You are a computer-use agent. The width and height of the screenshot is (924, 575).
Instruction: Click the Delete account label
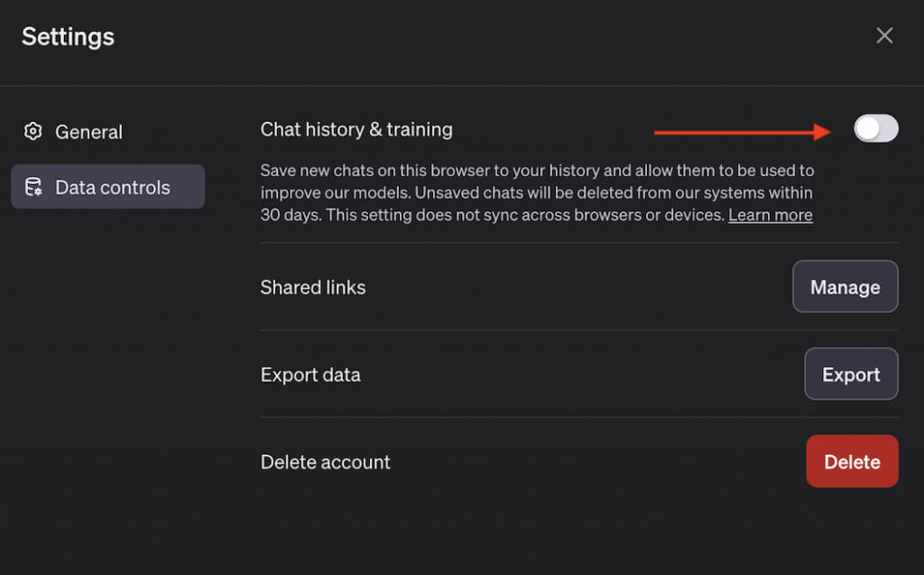point(326,462)
